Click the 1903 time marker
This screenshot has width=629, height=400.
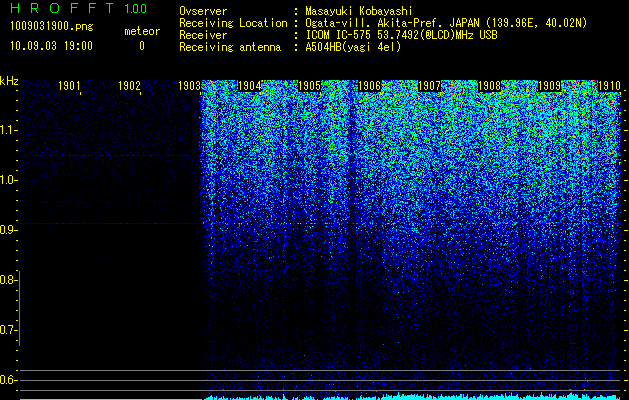pyautogui.click(x=189, y=86)
